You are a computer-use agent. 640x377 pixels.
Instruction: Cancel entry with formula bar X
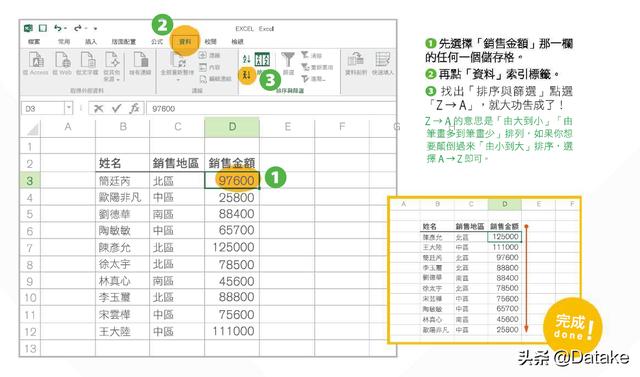[98, 109]
